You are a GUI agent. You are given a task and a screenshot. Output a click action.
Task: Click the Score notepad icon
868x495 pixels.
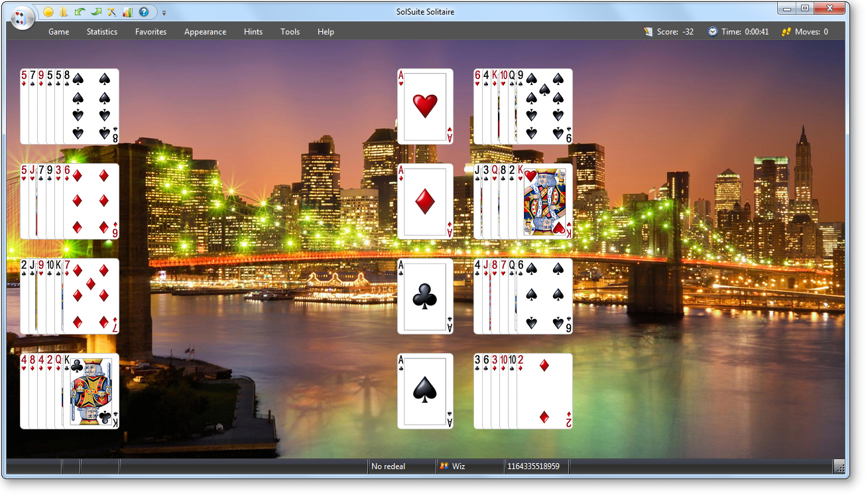[649, 32]
